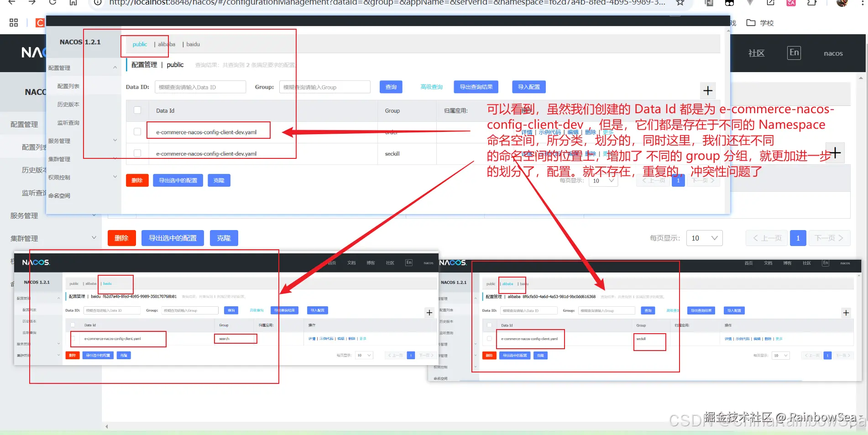Open the browser extensions puzzle icon
Image resolution: width=868 pixels, height=435 pixels.
(812, 3)
